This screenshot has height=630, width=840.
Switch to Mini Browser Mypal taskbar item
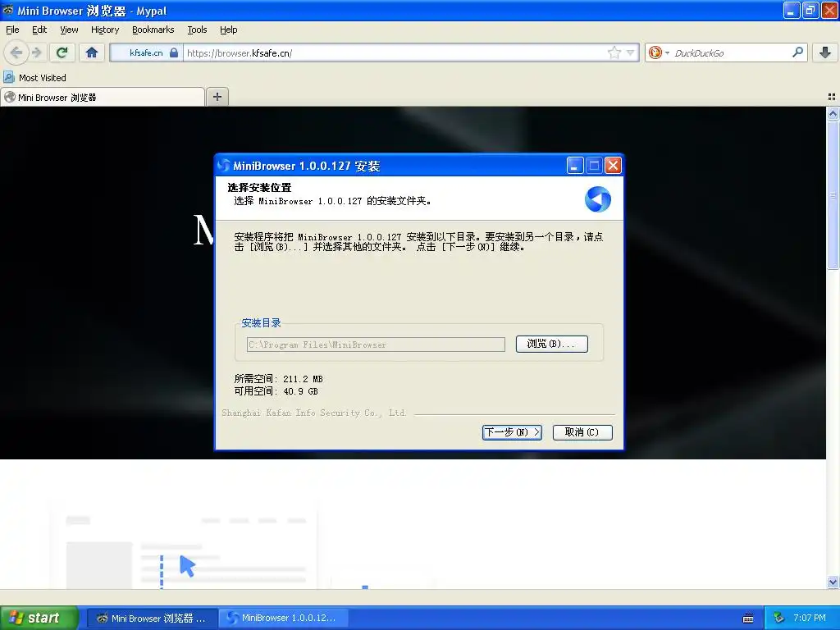tap(152, 619)
